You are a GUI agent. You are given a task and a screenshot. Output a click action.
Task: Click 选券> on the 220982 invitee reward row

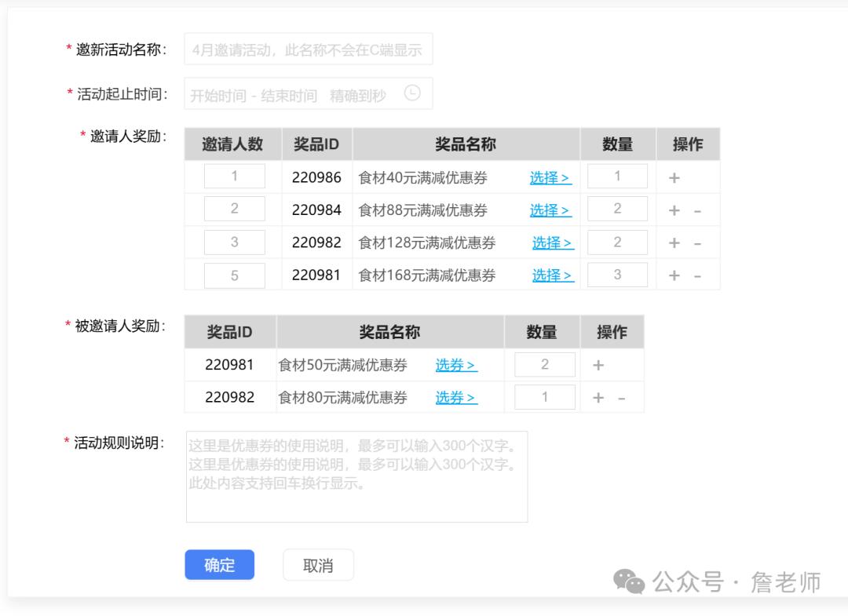455,397
